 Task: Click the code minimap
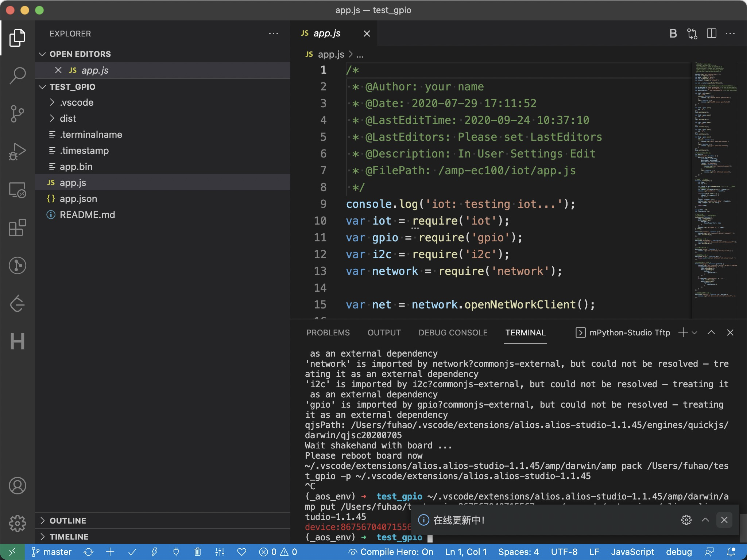714,190
